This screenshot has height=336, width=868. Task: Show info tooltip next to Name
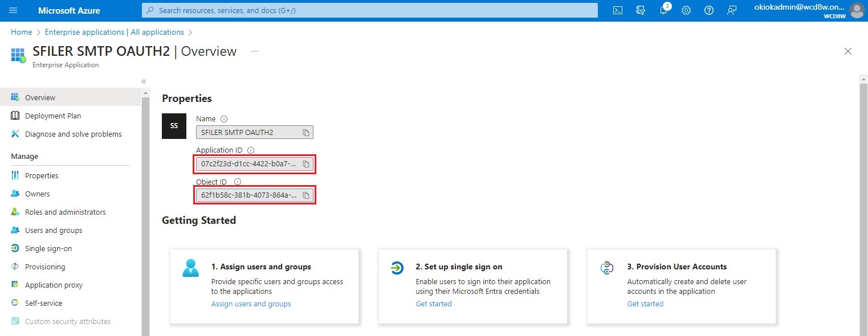(x=224, y=119)
